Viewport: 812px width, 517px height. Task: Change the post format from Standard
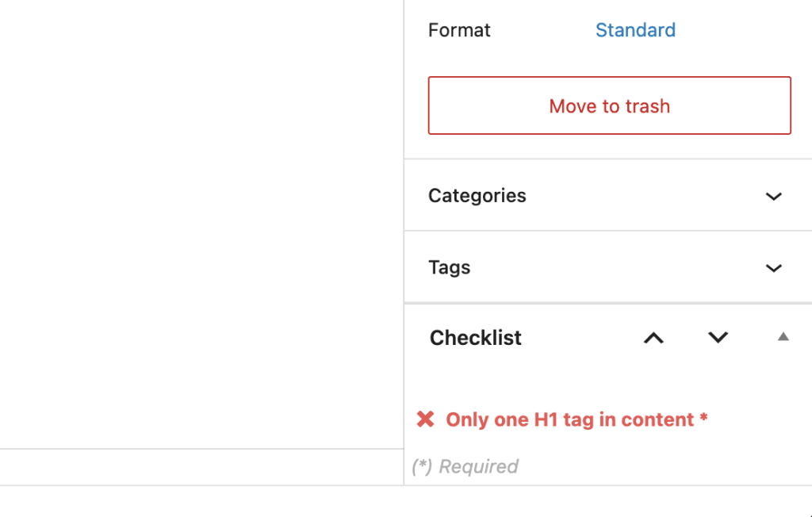coord(635,30)
